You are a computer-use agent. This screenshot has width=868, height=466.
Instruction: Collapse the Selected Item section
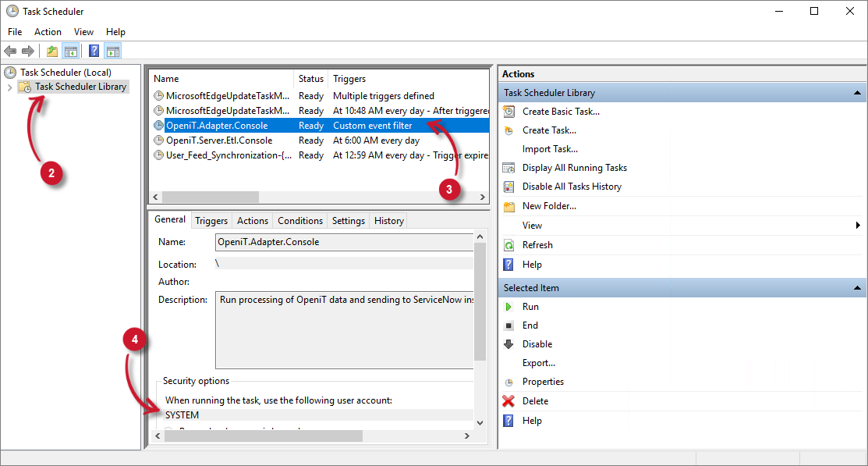click(856, 287)
